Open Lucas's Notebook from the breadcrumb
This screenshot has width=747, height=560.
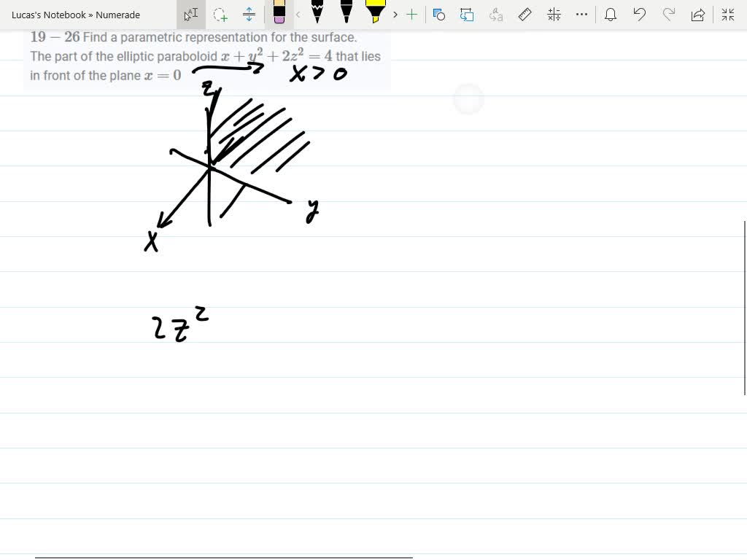pyautogui.click(x=47, y=15)
